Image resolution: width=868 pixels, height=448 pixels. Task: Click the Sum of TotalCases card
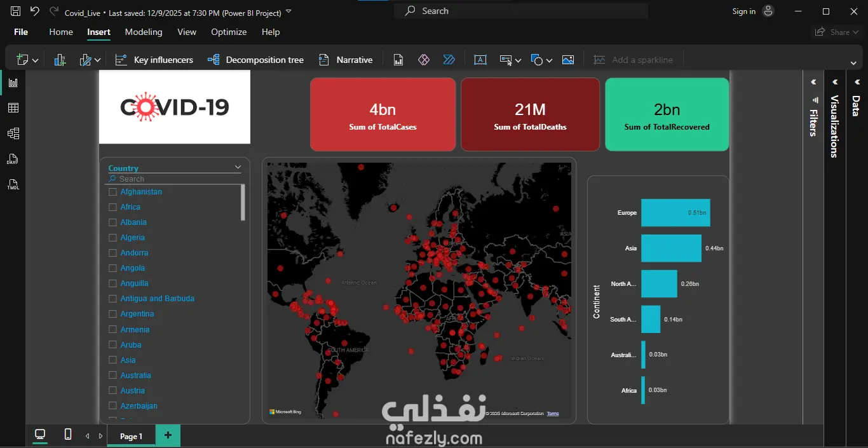[x=383, y=114]
